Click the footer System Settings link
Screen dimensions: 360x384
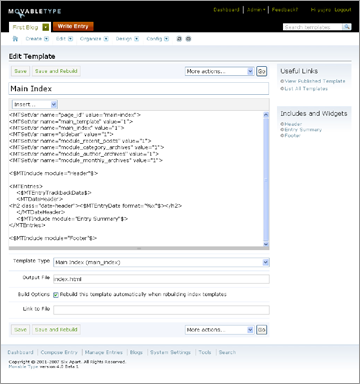pos(170,352)
